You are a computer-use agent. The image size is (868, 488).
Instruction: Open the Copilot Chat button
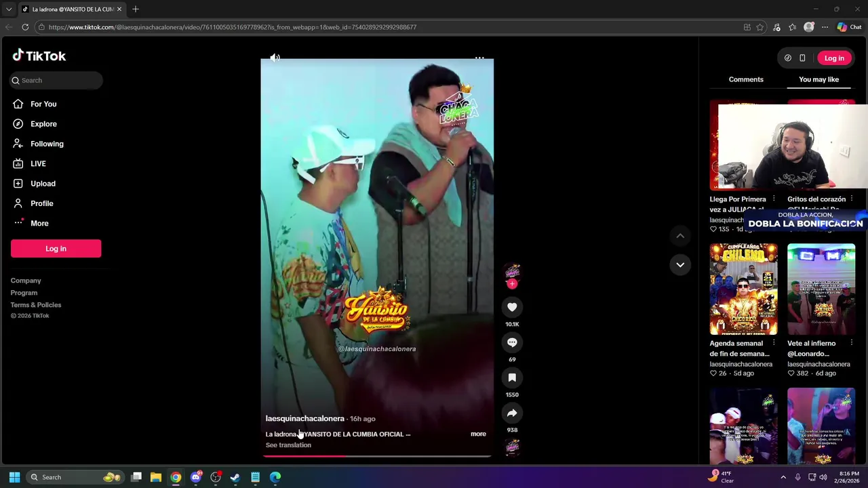coord(849,27)
